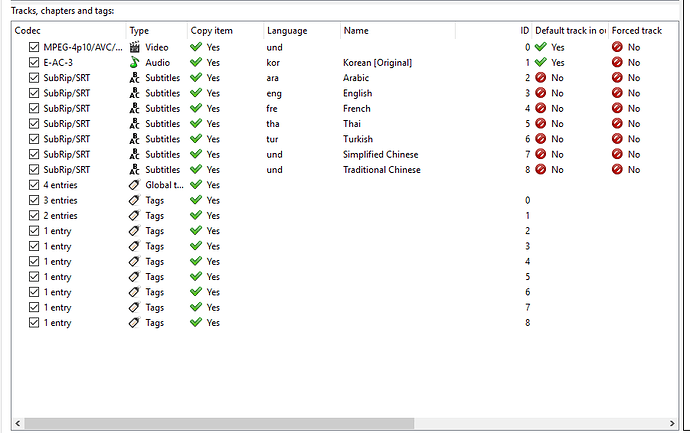Uncheck the E-AC-3 audio track checkbox

click(34, 62)
